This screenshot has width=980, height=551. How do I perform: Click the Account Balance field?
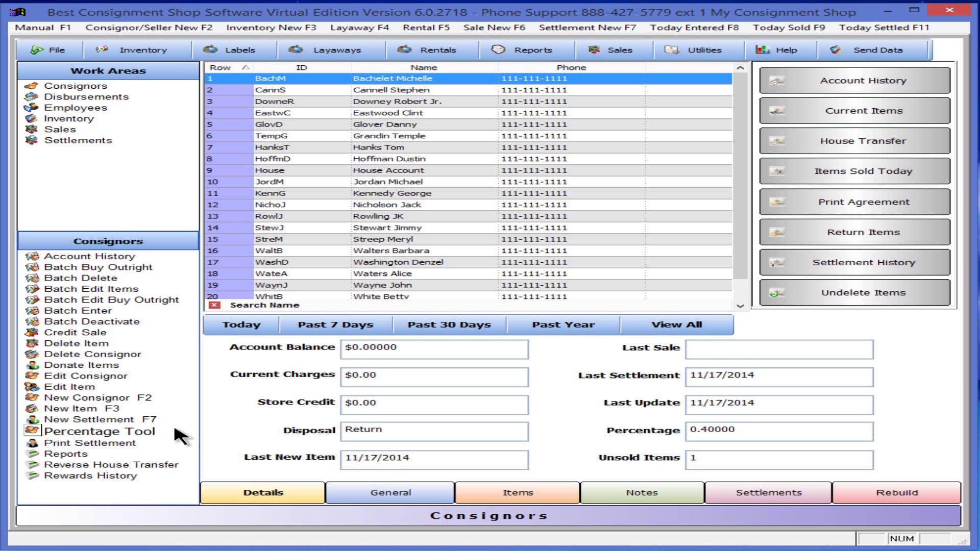(434, 349)
